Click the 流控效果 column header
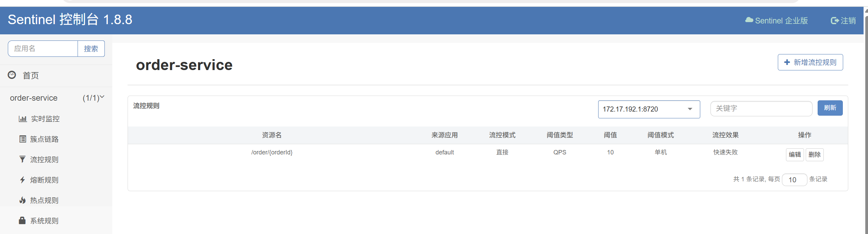Image resolution: width=868 pixels, height=234 pixels. 725,135
